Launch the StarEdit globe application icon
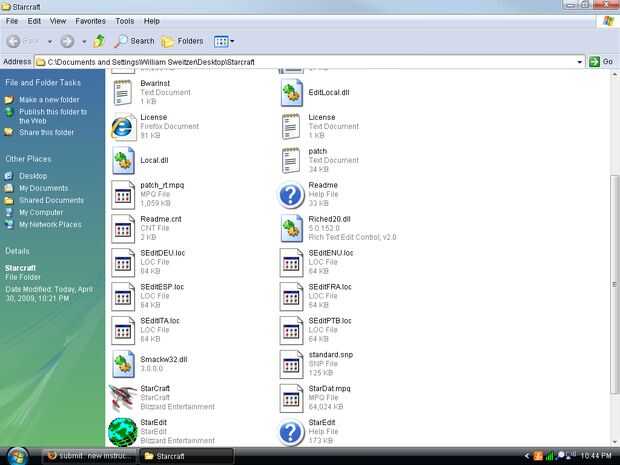620x465 pixels. pos(123,432)
